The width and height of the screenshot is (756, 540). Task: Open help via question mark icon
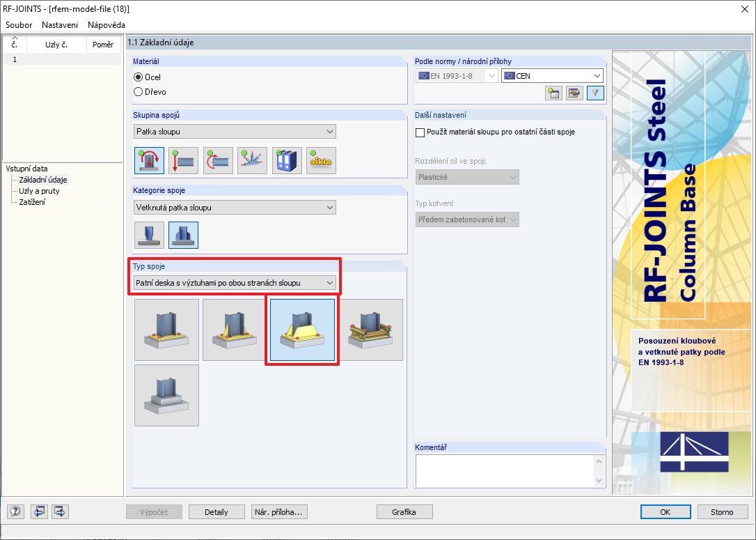tap(15, 511)
